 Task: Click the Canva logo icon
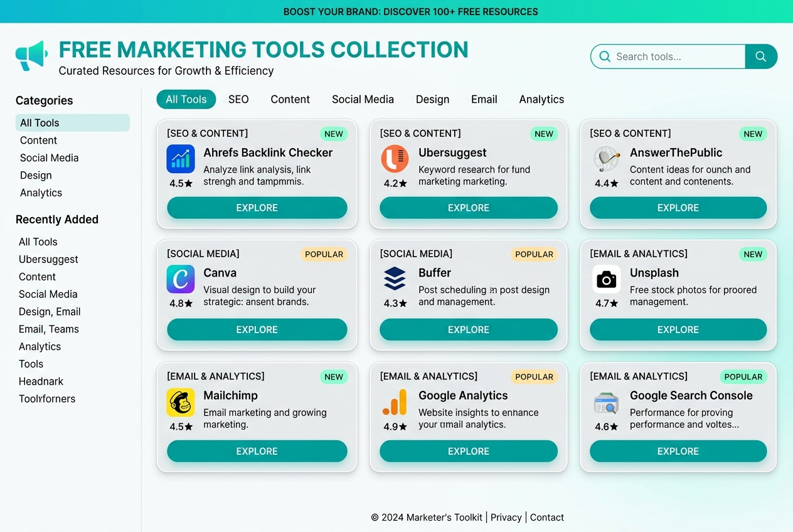tap(181, 279)
